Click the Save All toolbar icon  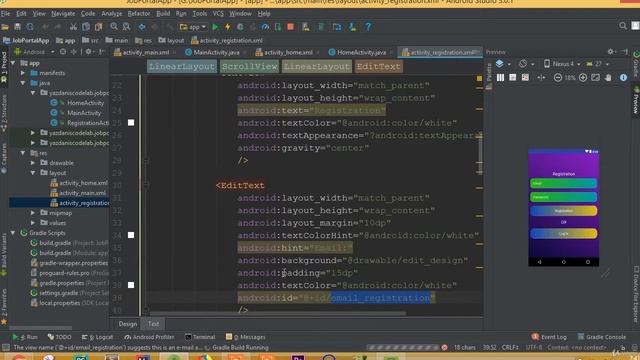(x=17, y=27)
